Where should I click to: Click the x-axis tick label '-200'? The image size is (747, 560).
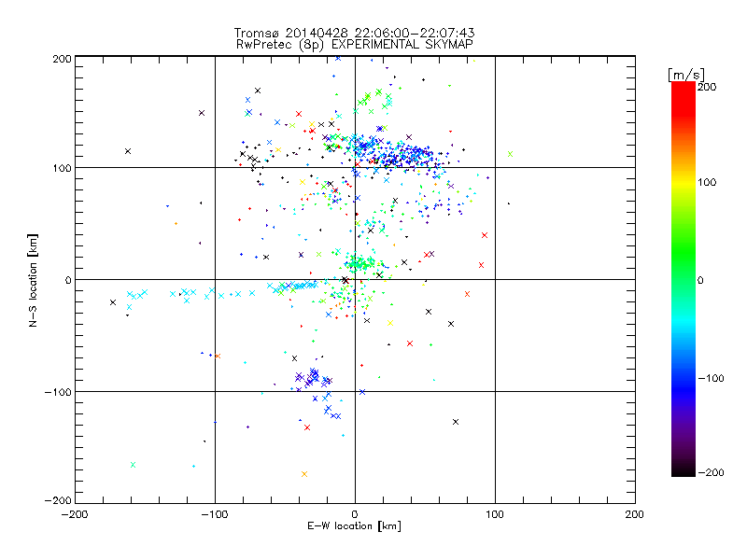tap(76, 514)
